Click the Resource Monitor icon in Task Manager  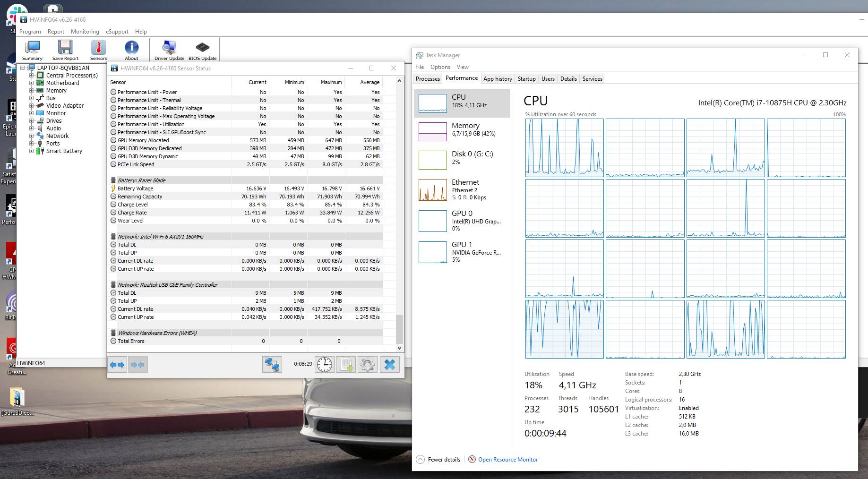tap(472, 459)
